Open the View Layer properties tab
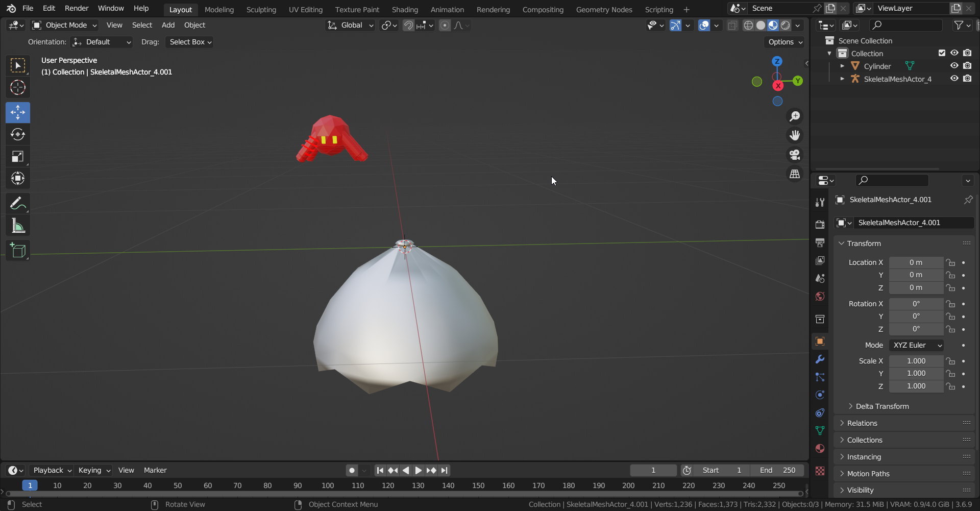 point(820,260)
